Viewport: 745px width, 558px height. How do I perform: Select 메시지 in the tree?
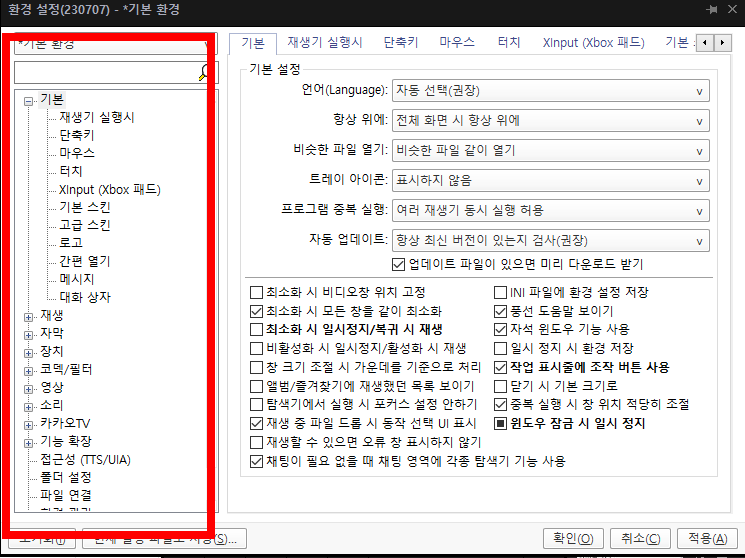coord(76,279)
